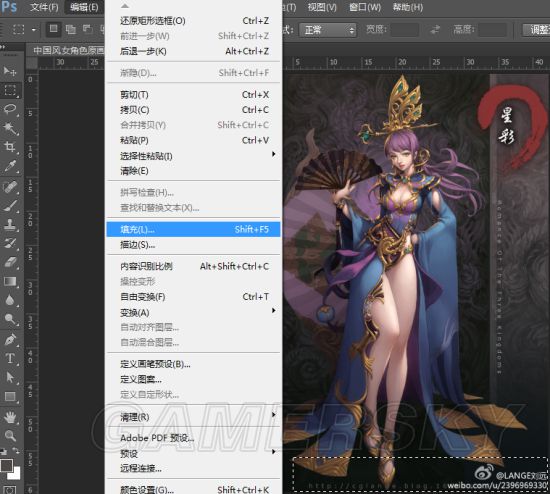The image size is (550, 494).
Task: Select the Pen tool
Action: [x=10, y=340]
